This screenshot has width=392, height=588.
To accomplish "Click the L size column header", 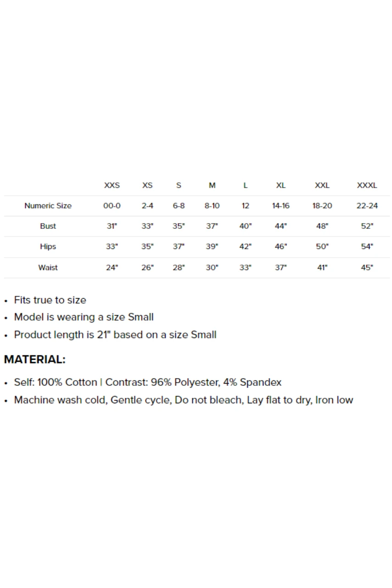I will click(246, 186).
